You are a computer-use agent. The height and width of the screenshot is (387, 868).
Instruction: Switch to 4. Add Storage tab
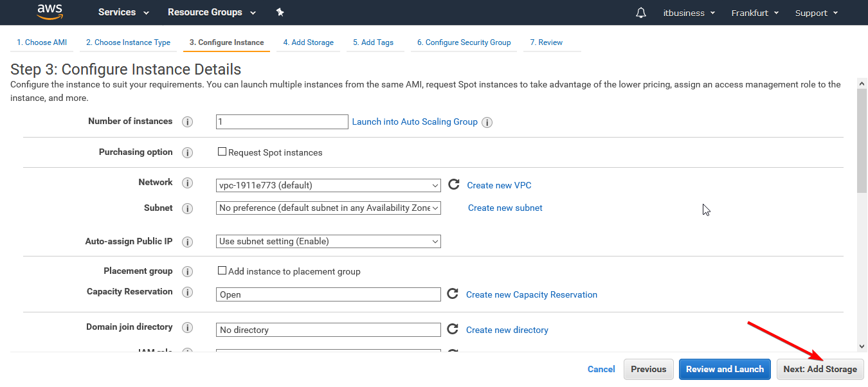(x=308, y=42)
